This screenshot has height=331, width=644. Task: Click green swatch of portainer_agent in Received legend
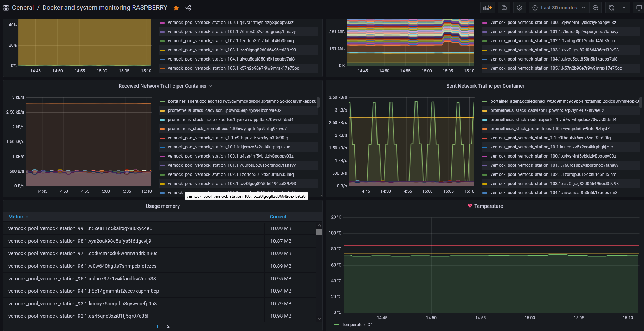pyautogui.click(x=162, y=101)
